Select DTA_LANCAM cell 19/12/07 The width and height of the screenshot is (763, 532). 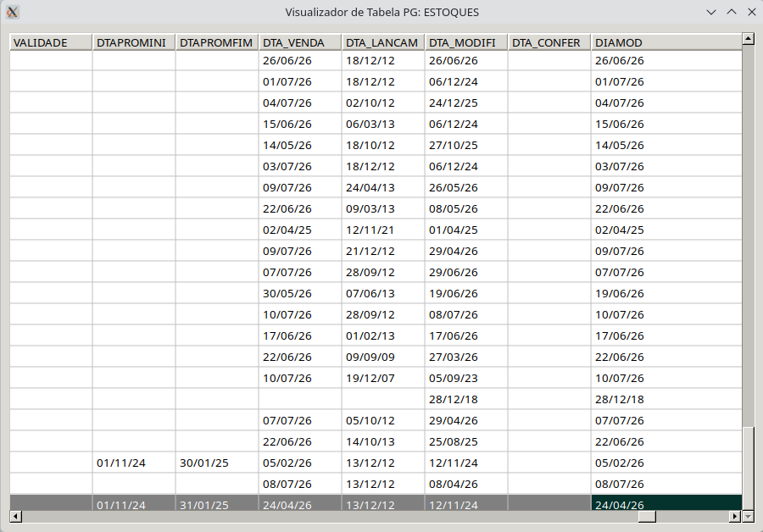(x=383, y=379)
